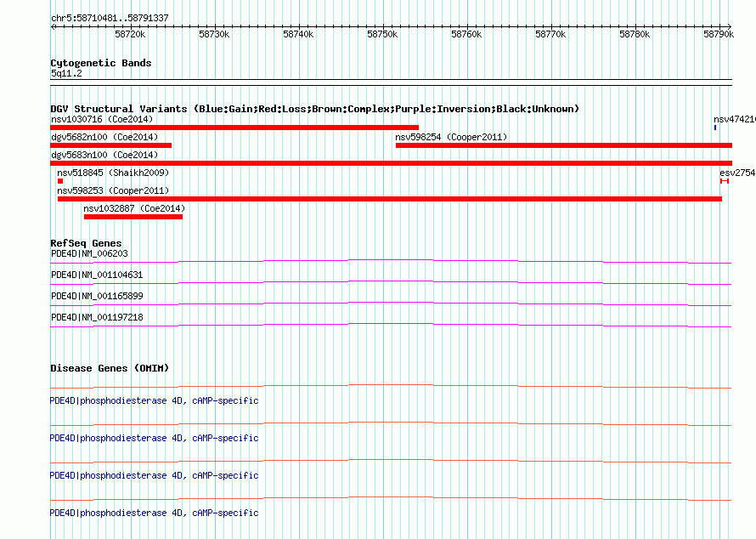Select the Cytogenetic Bands track title
This screenshot has height=539, width=756.
(101, 63)
